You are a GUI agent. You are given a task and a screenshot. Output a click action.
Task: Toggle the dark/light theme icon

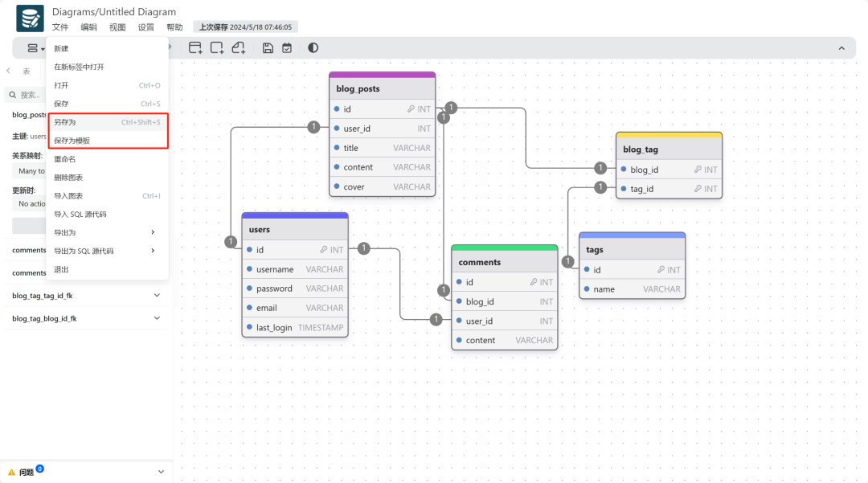(x=313, y=48)
